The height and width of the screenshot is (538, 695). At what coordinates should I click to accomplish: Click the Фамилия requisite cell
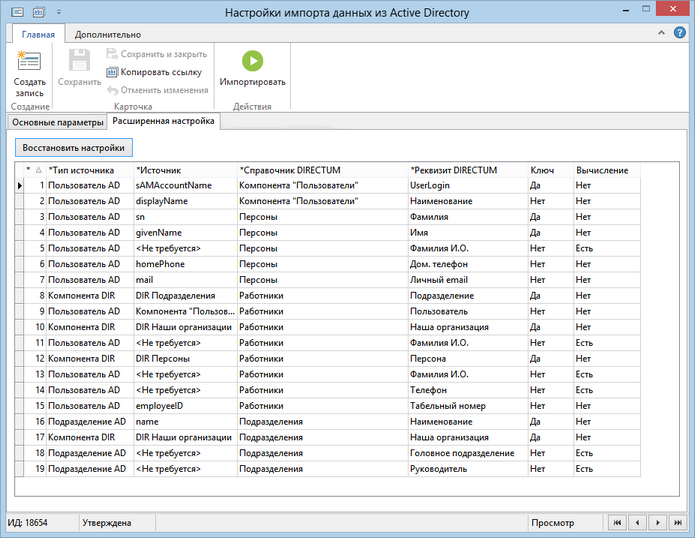(468, 217)
